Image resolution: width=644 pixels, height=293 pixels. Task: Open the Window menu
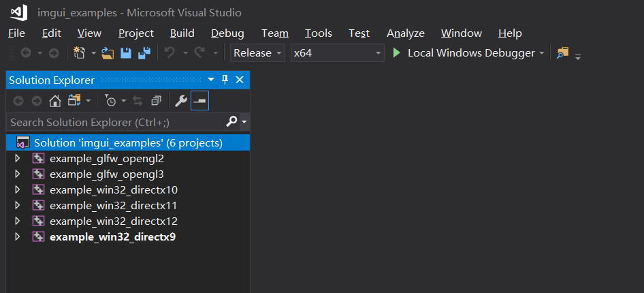(462, 33)
